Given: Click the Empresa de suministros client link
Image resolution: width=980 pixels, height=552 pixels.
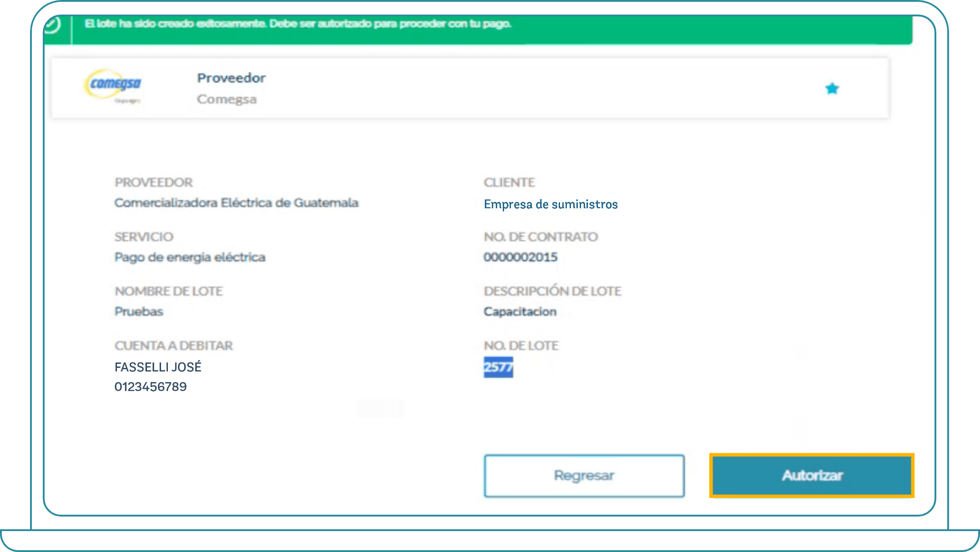Looking at the screenshot, I should pos(551,204).
